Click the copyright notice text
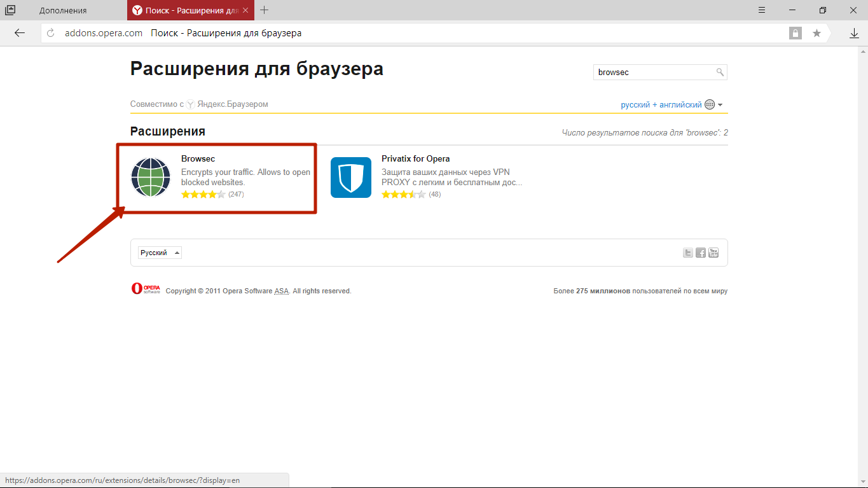This screenshot has width=868, height=488. (258, 291)
